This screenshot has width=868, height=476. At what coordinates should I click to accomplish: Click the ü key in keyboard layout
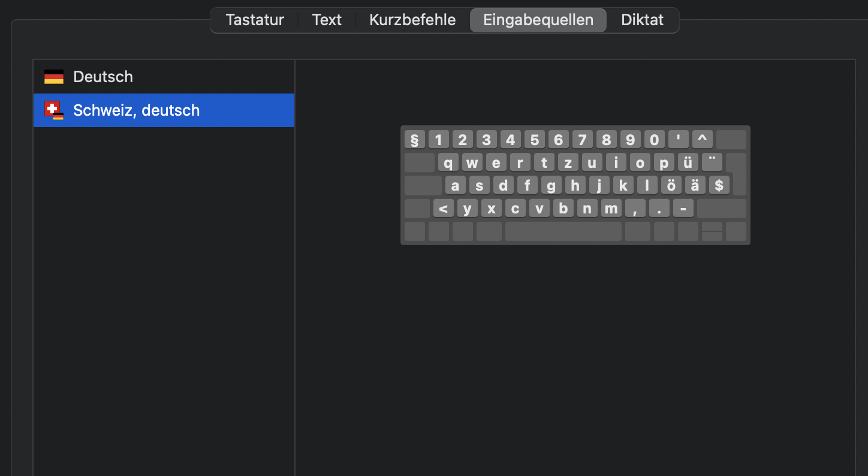688,162
